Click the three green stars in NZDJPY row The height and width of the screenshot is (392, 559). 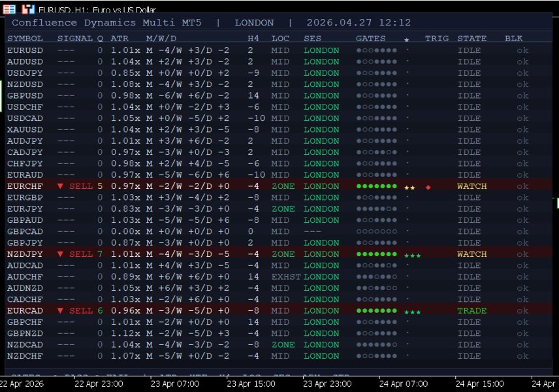[x=413, y=255]
